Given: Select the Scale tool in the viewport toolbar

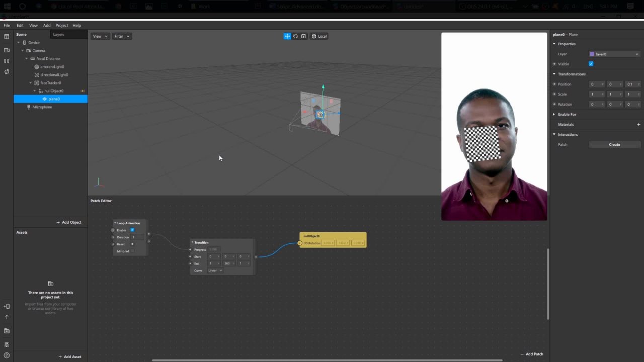Looking at the screenshot, I should [x=303, y=36].
